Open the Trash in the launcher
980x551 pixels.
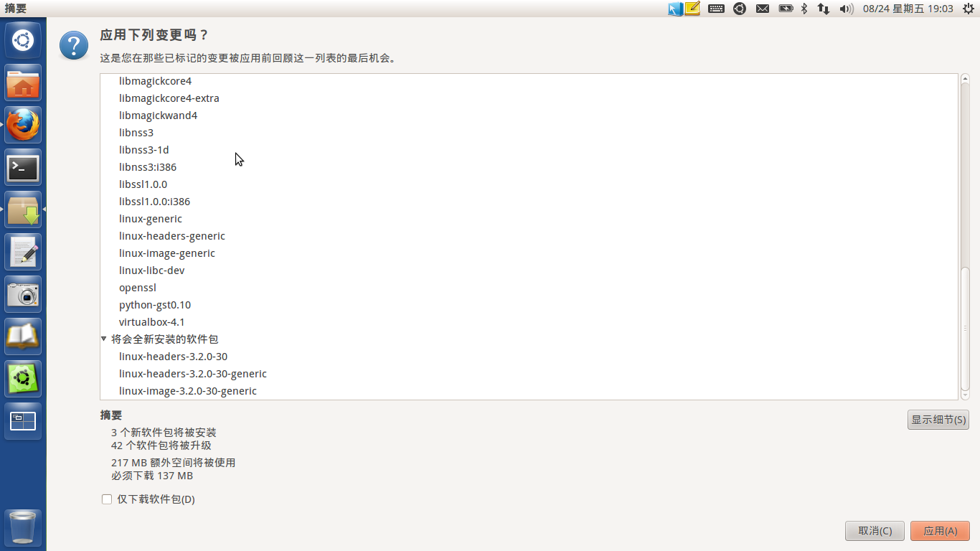click(x=23, y=528)
